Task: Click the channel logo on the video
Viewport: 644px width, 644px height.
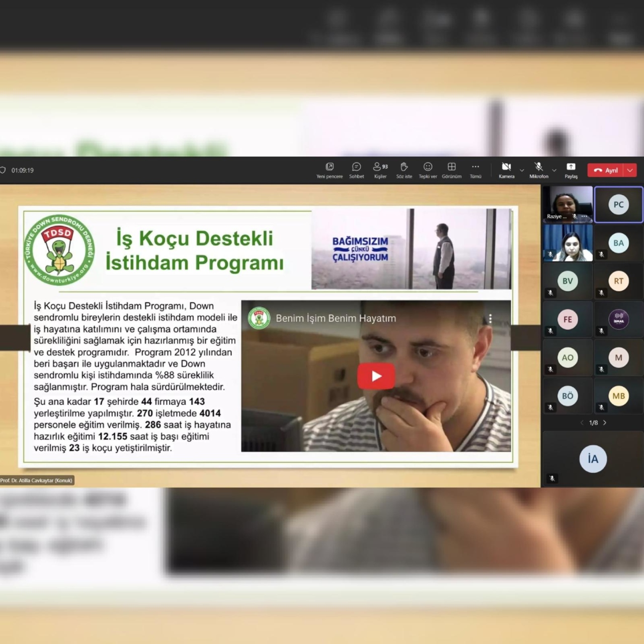Action: coord(259,318)
